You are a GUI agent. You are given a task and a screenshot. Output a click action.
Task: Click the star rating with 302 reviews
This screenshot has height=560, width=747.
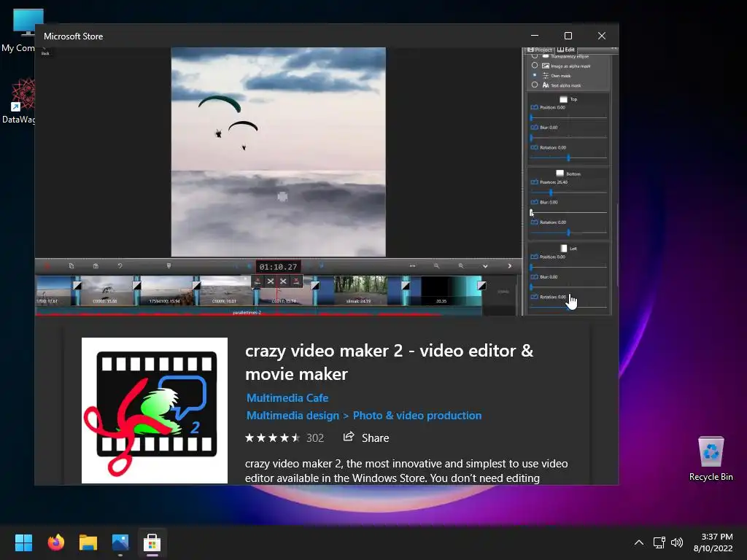coord(285,437)
